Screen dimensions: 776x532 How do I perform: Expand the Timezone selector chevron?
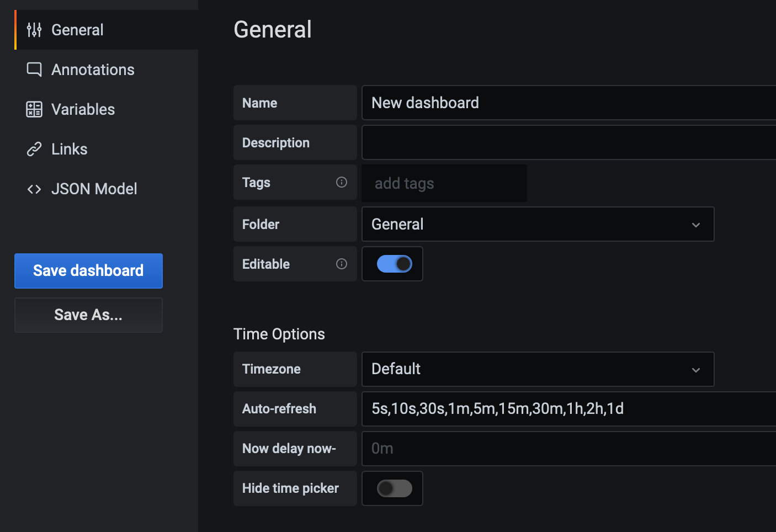(695, 369)
